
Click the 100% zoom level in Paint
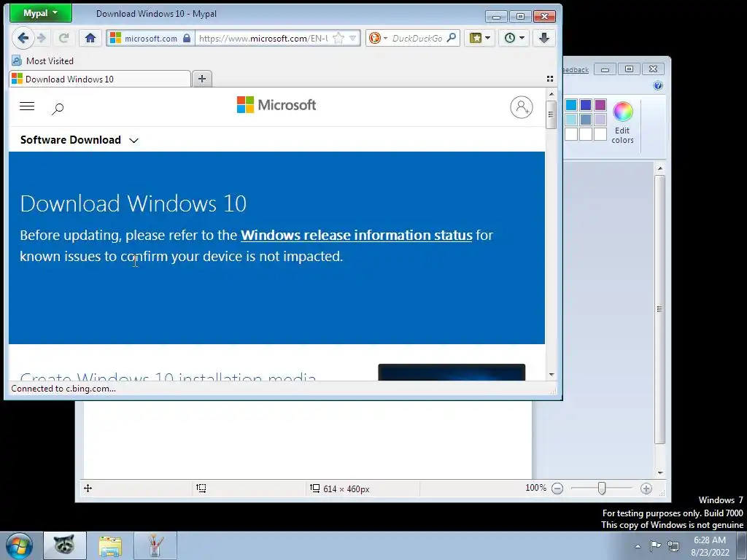535,488
